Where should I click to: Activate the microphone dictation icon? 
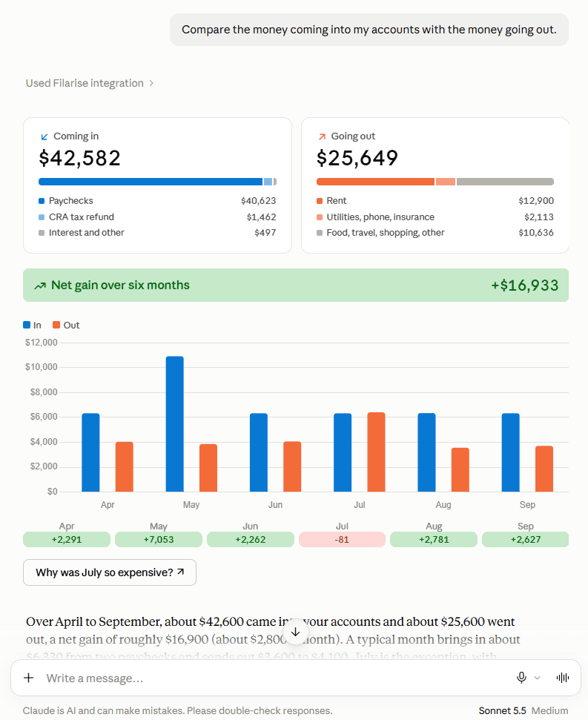[521, 678]
